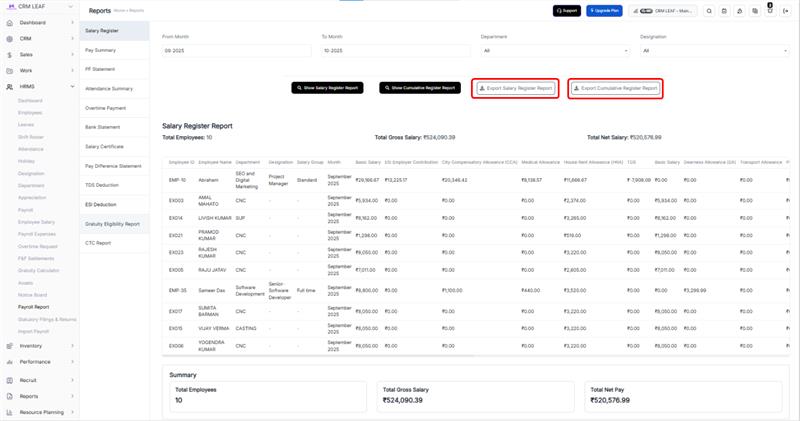Select the Salary Register report tab

click(x=114, y=31)
